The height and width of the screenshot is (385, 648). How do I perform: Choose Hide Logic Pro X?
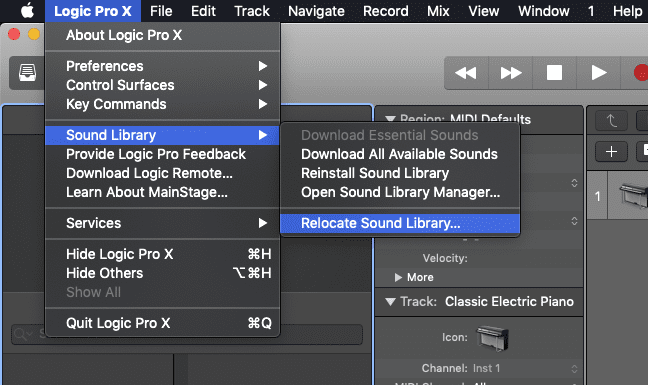coord(162,254)
